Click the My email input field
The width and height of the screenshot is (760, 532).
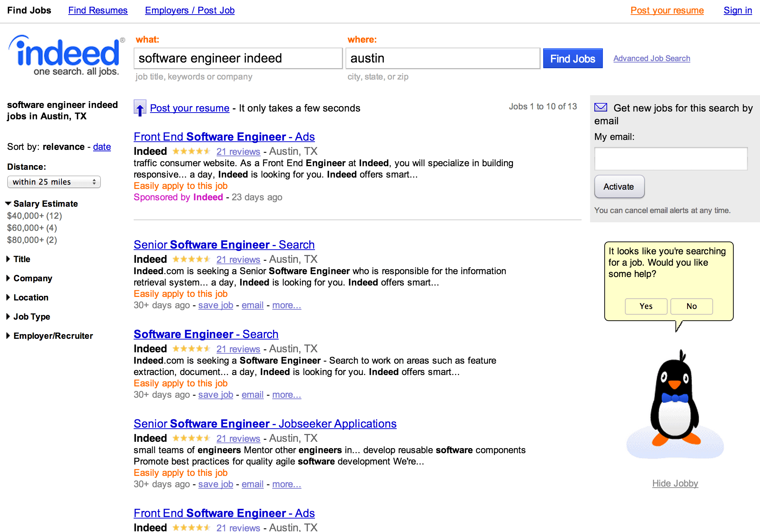tap(670, 159)
